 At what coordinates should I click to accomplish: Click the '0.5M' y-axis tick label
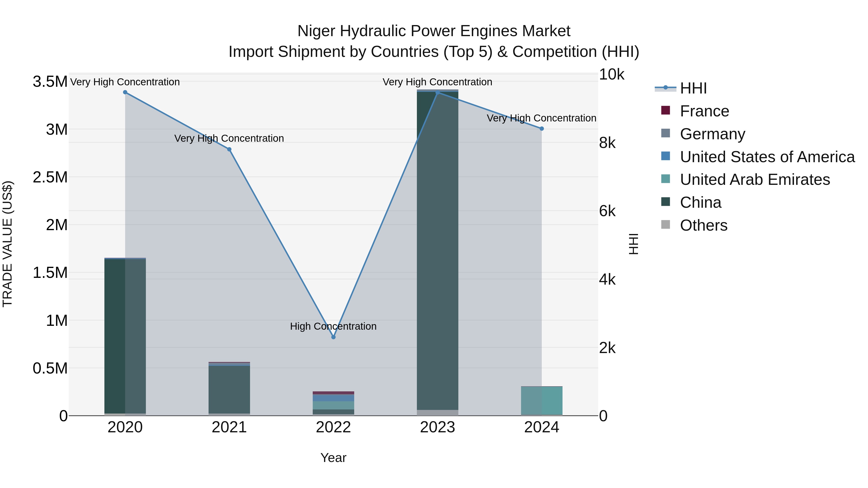click(50, 368)
